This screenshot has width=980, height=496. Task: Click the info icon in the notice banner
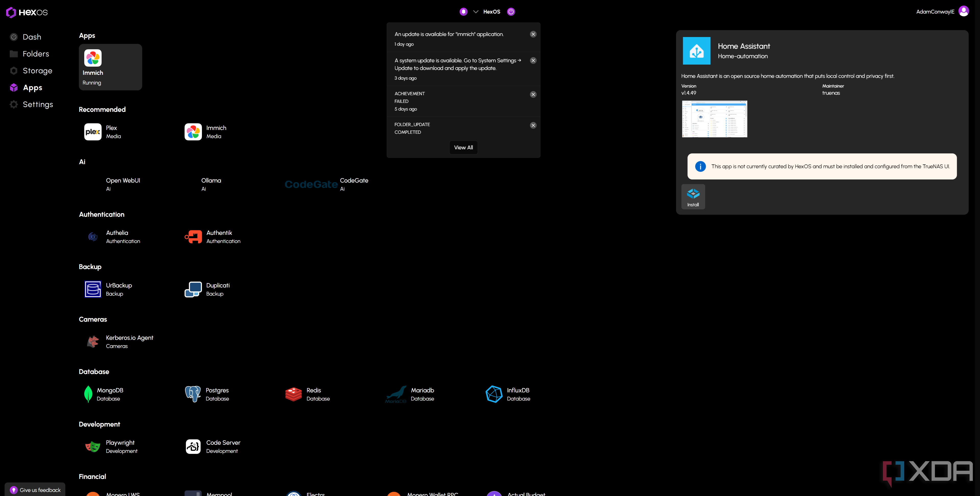700,166
